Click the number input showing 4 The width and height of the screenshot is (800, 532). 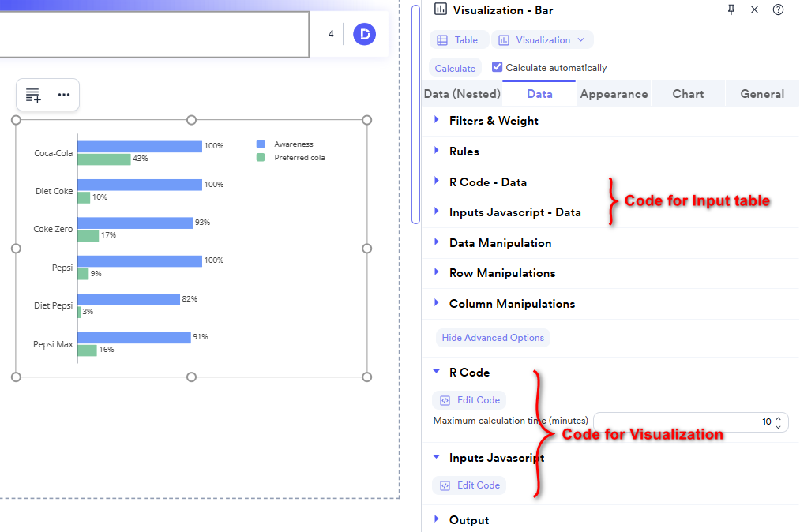pos(332,36)
